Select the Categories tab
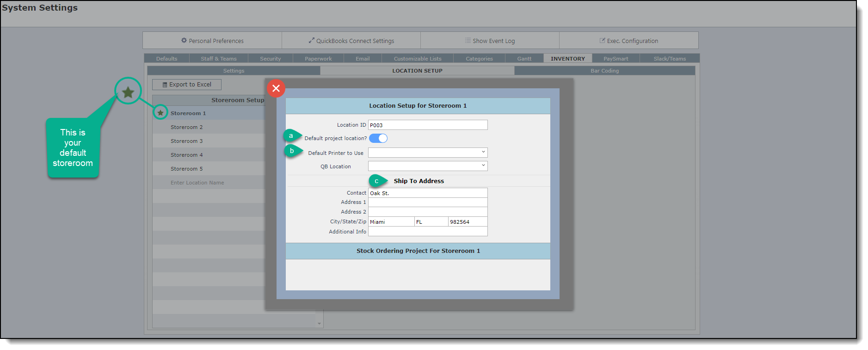Screen dimensions: 868x350 pyautogui.click(x=479, y=59)
